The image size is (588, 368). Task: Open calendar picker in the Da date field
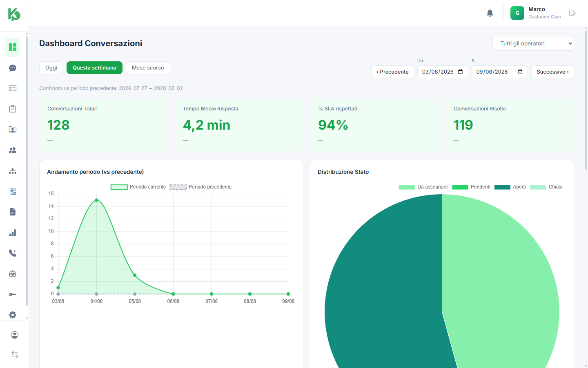[461, 72]
